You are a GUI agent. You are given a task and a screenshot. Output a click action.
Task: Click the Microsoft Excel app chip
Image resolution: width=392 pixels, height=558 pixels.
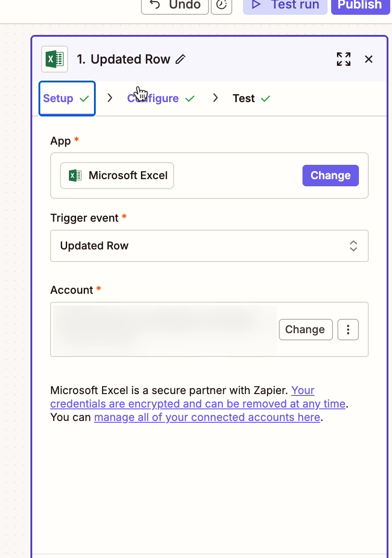pyautogui.click(x=117, y=176)
